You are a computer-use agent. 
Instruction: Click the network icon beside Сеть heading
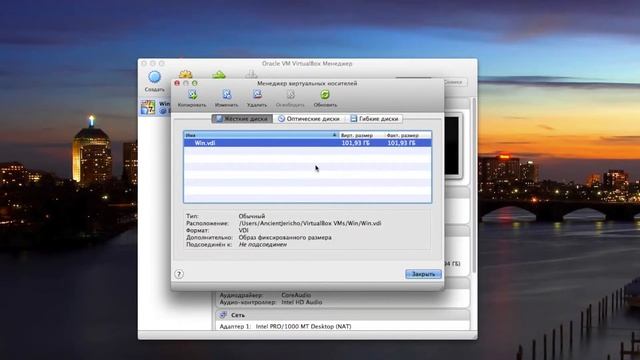point(223,315)
